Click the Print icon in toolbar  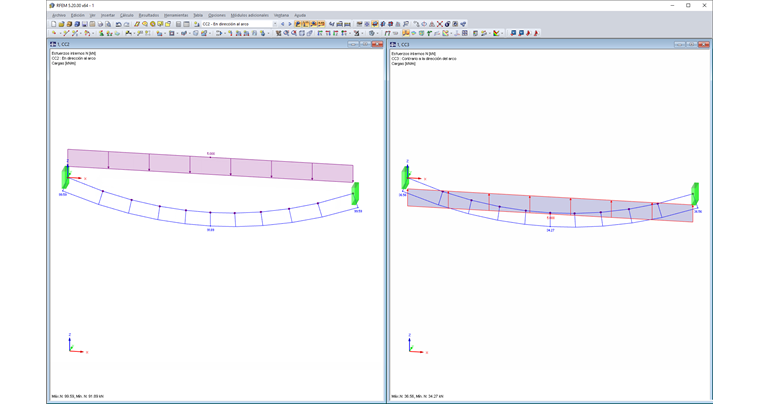(100, 24)
